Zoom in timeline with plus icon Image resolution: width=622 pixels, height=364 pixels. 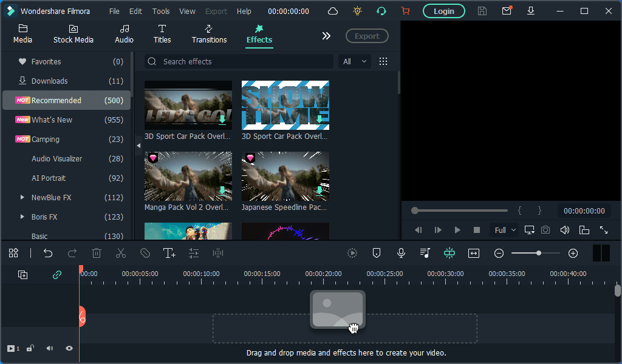pos(573,254)
